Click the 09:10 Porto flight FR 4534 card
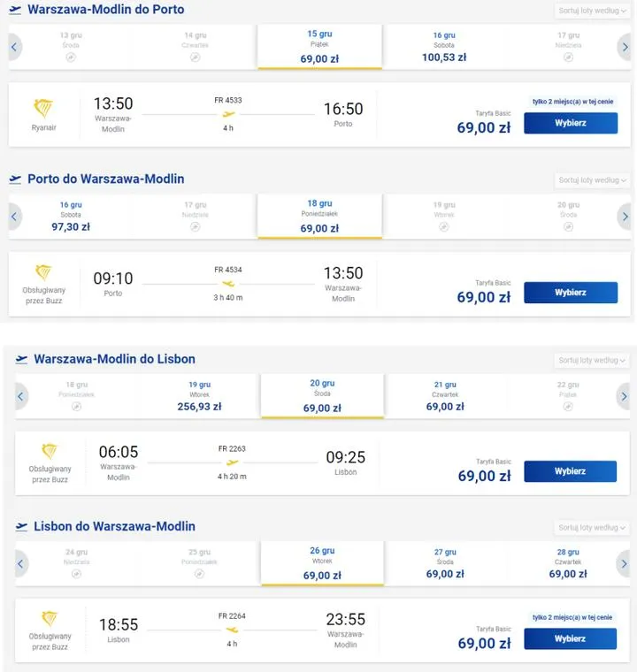Image resolution: width=637 pixels, height=672 pixels. 265,285
